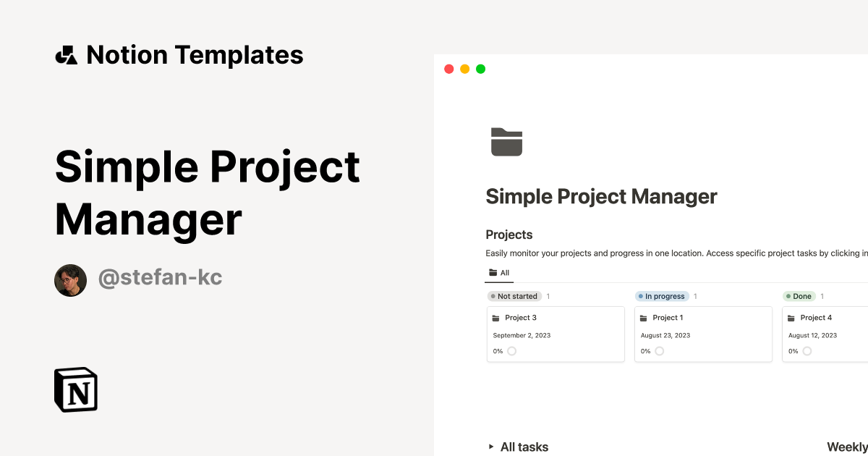Click the folder icon on the Project 1 card
Image resolution: width=868 pixels, height=456 pixels.
coord(644,317)
